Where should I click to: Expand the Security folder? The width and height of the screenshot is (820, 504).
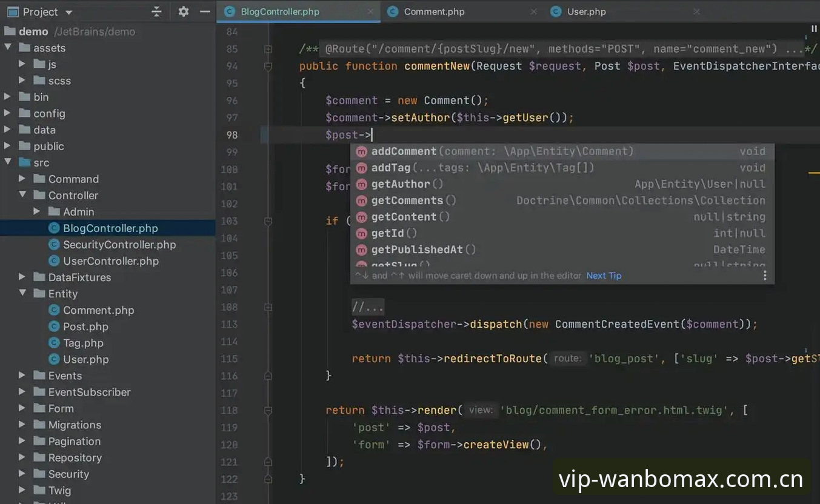22,473
